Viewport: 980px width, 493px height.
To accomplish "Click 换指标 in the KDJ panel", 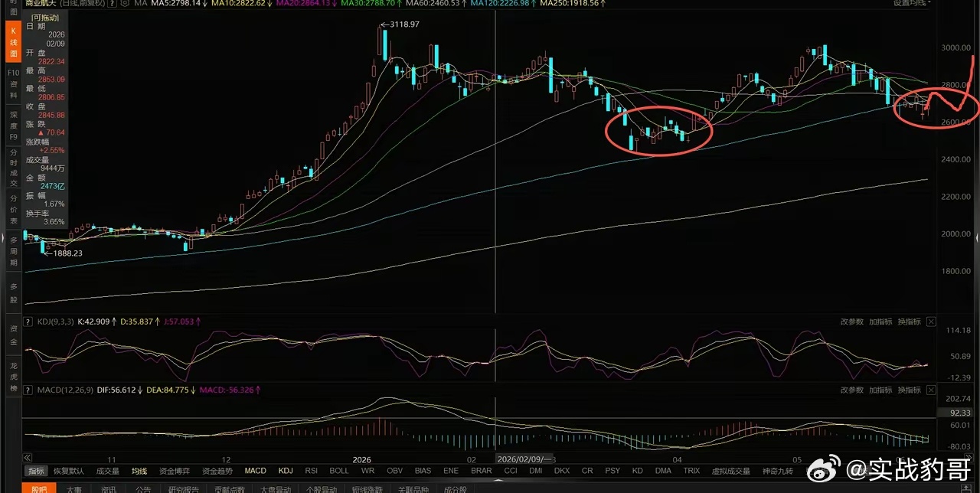I will tap(909, 322).
